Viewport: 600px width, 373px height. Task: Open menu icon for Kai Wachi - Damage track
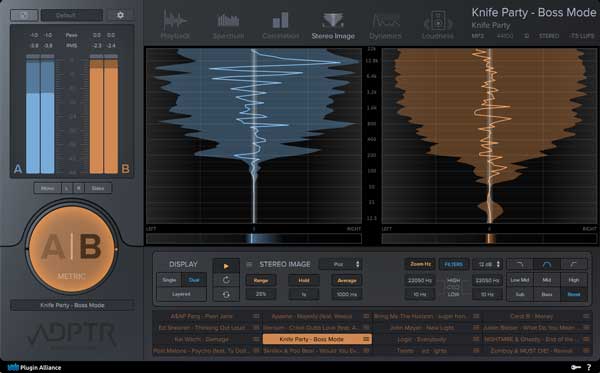[x=256, y=339]
